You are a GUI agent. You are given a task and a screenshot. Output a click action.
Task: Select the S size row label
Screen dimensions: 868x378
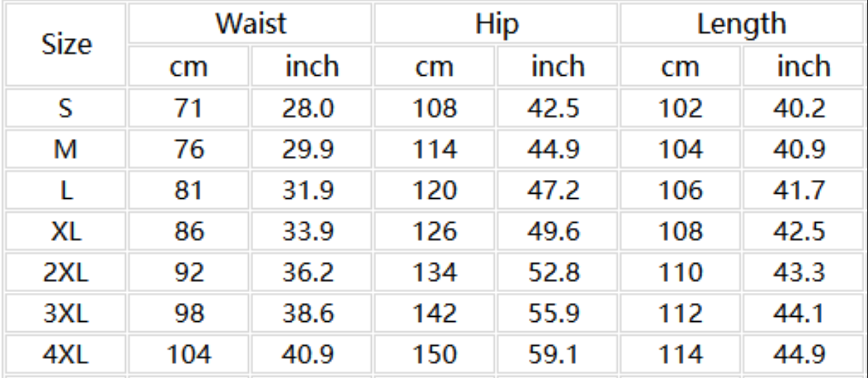(x=65, y=109)
